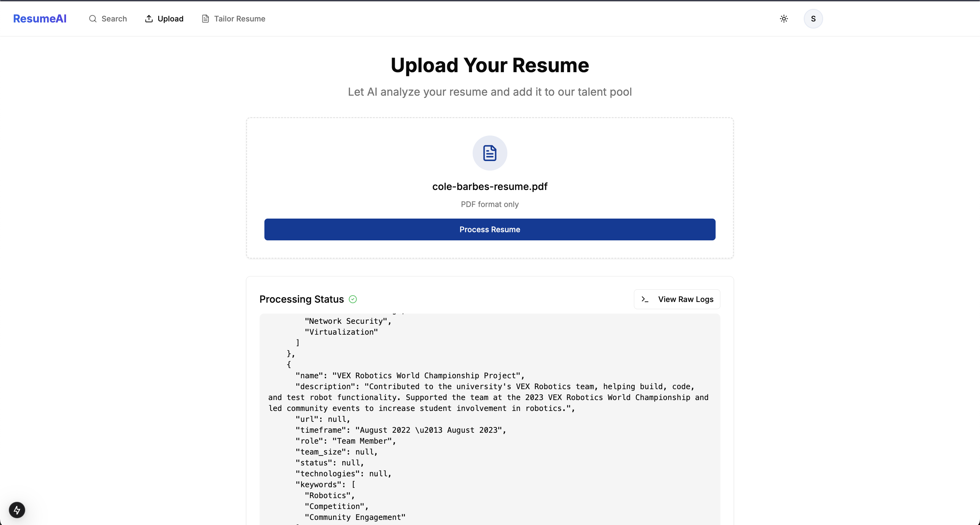Open View Raw Logs
The width and height of the screenshot is (980, 525).
(x=677, y=299)
